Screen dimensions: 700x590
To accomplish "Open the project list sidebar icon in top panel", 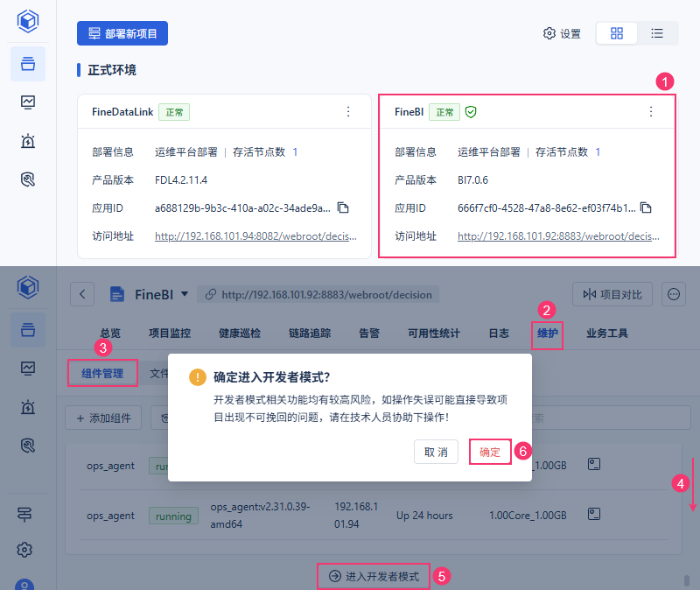I will coord(28,64).
